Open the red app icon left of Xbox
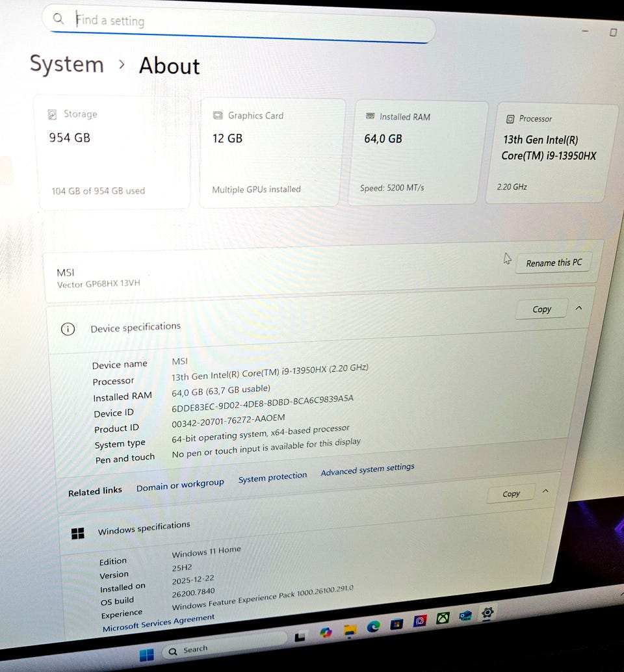 coord(420,620)
